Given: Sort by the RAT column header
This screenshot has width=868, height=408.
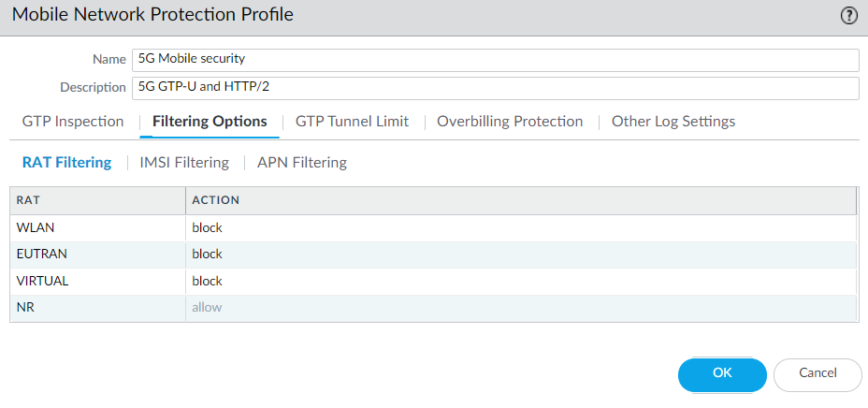Looking at the screenshot, I should coord(97,200).
